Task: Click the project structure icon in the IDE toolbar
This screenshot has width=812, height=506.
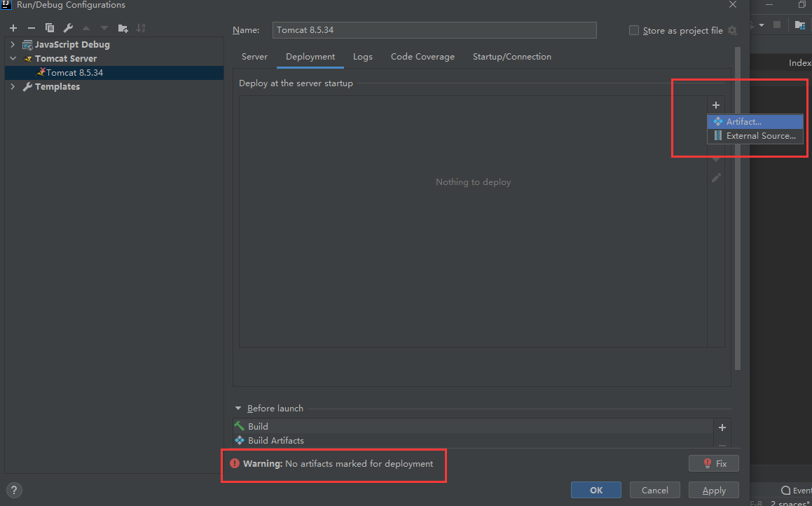Action: pyautogui.click(x=799, y=25)
